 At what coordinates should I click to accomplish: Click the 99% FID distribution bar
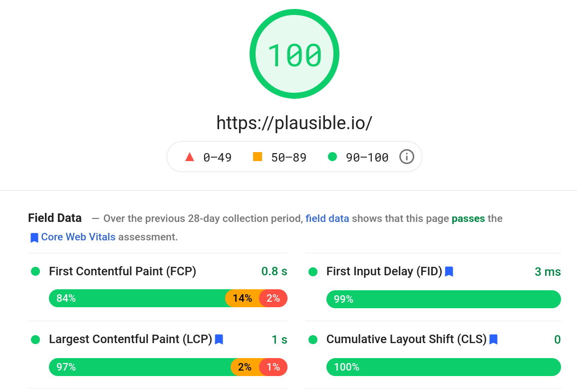443,299
